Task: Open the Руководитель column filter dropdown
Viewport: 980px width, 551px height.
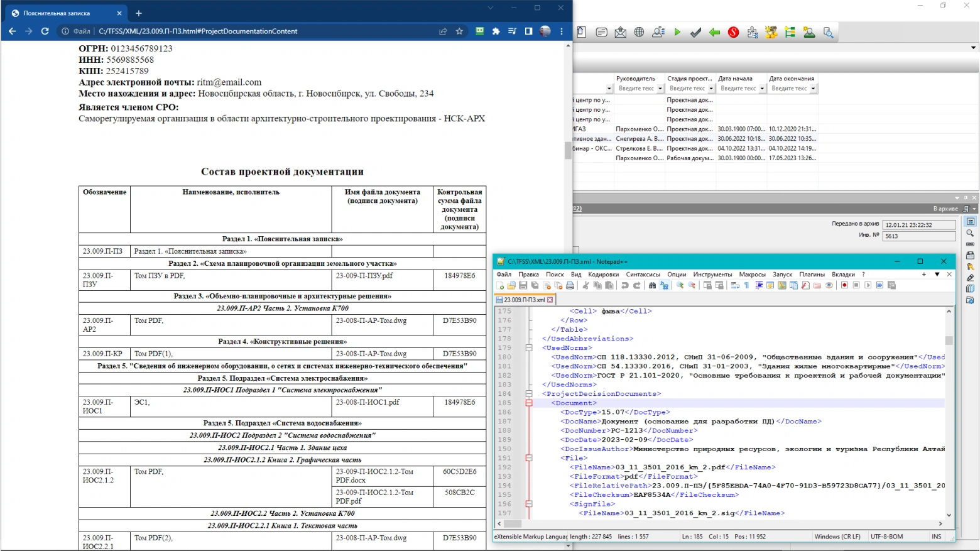Action: point(660,89)
